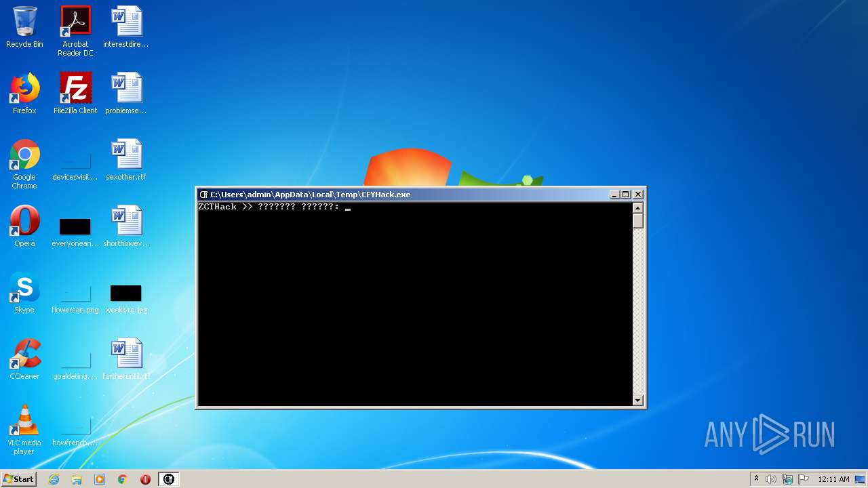Open Firefox desktop shortcut
The image size is (868, 488).
click(24, 94)
